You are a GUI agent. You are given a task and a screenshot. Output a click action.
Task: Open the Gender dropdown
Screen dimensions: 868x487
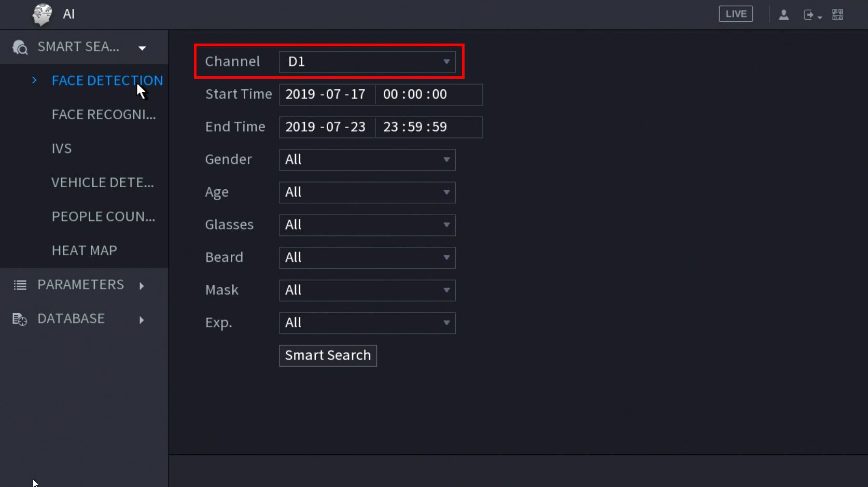pos(367,160)
